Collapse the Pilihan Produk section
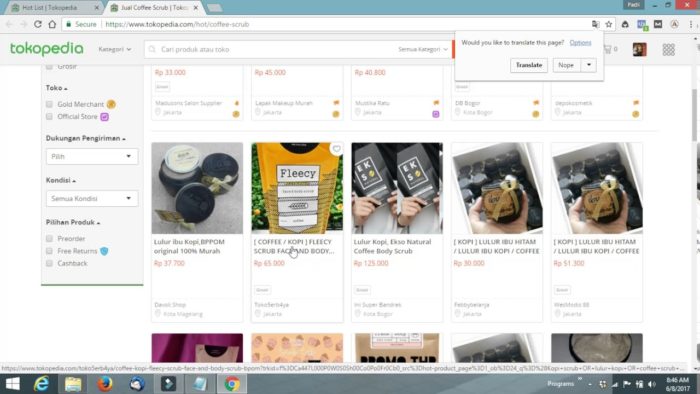The image size is (700, 394). pyautogui.click(x=73, y=222)
